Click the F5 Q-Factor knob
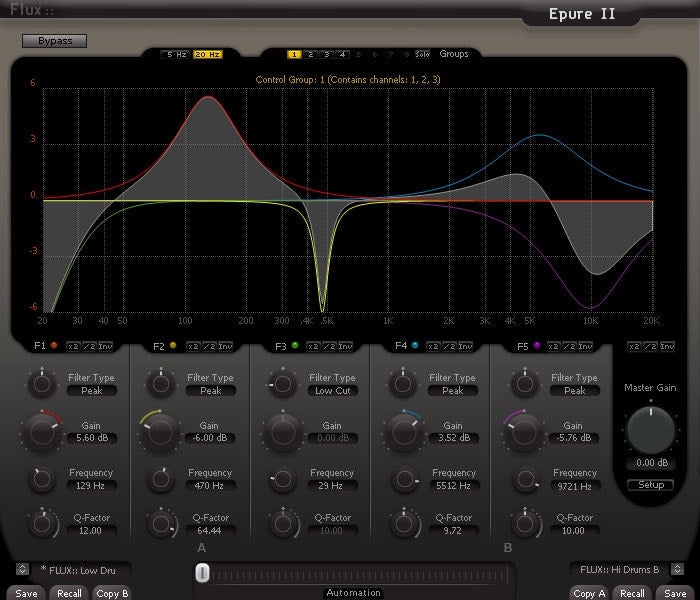Screen dimensions: 700x600 [525, 524]
